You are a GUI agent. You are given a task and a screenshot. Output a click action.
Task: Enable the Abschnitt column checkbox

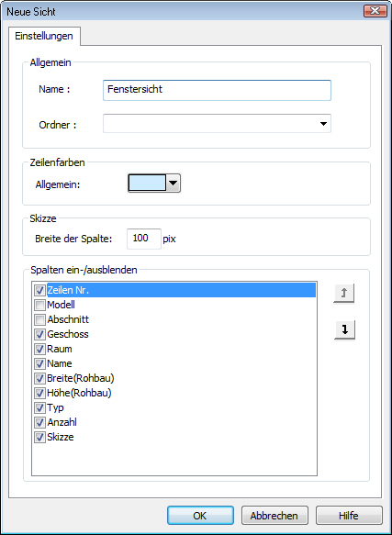39,319
